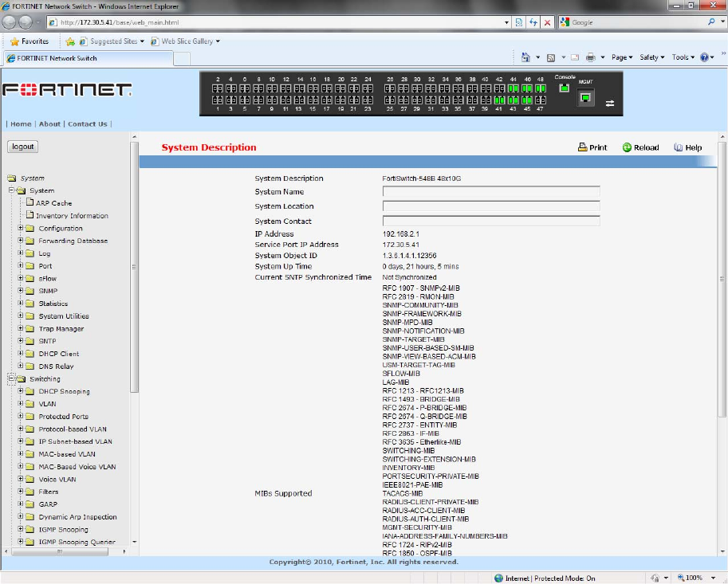Collapse the System subfolder node
This screenshot has height=584, width=728.
point(12,190)
